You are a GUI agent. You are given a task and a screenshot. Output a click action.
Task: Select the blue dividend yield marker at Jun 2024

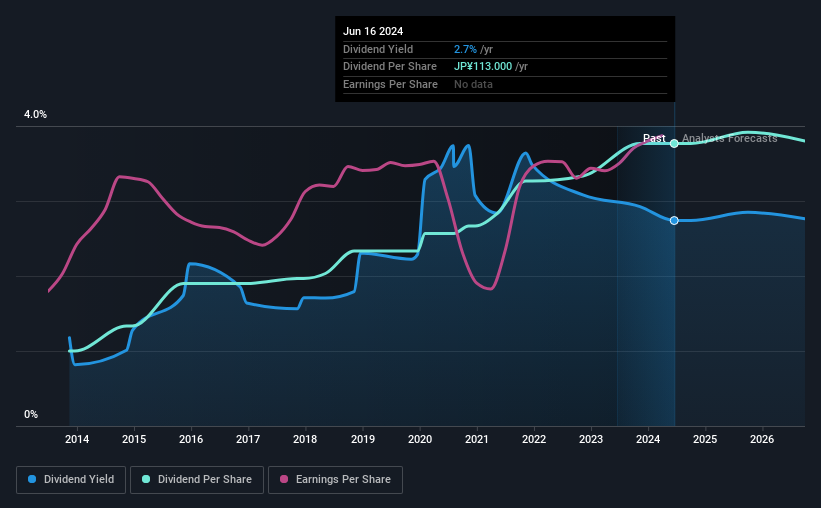[674, 220]
